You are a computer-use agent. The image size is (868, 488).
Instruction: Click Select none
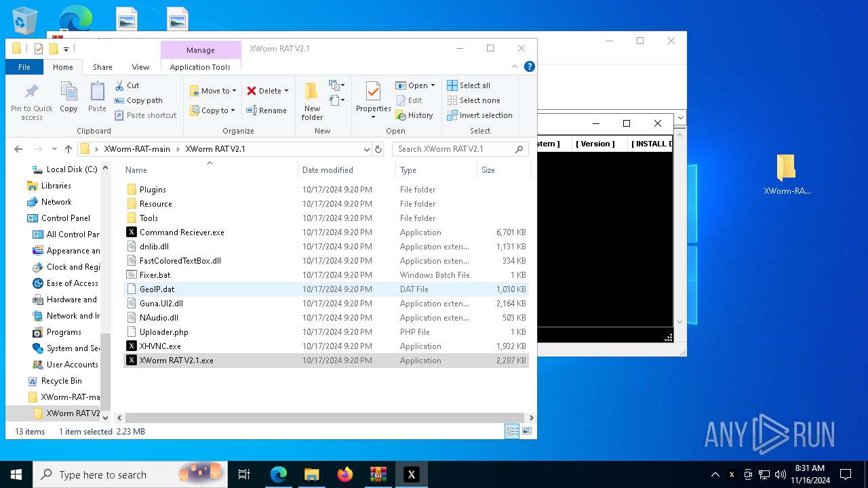click(473, 100)
